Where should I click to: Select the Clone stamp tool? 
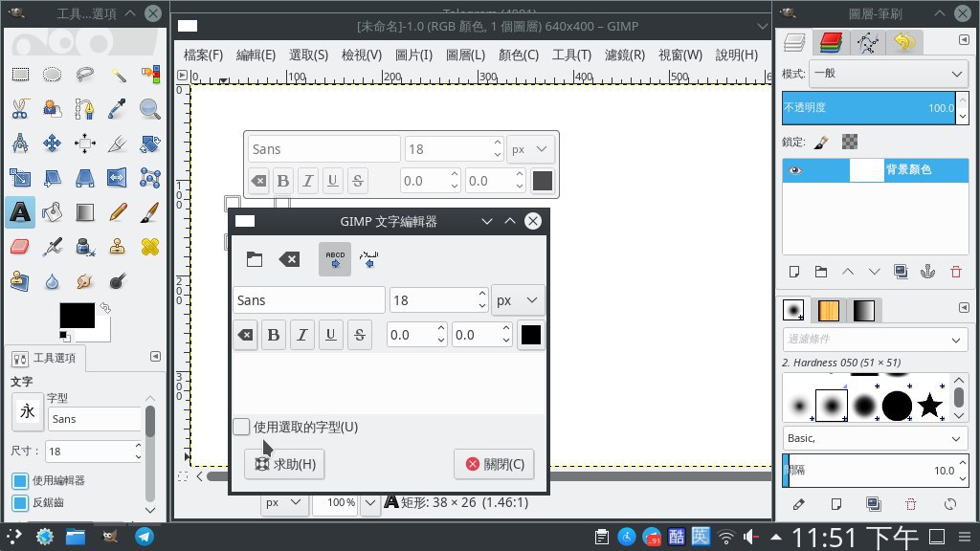pos(118,247)
